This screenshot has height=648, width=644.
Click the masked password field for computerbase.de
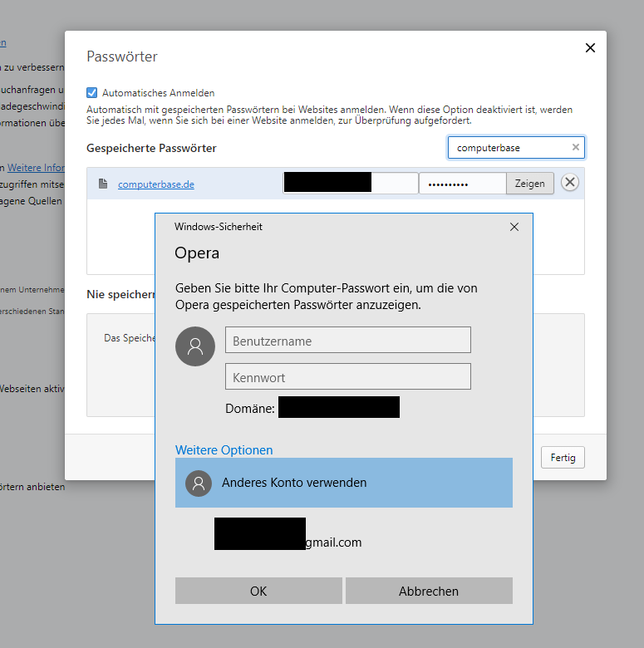tap(463, 184)
